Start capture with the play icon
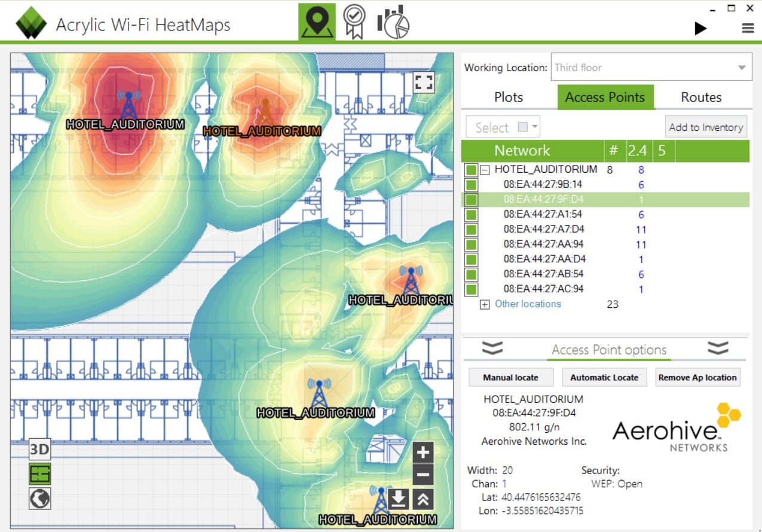Viewport: 762px width, 532px height. point(700,27)
